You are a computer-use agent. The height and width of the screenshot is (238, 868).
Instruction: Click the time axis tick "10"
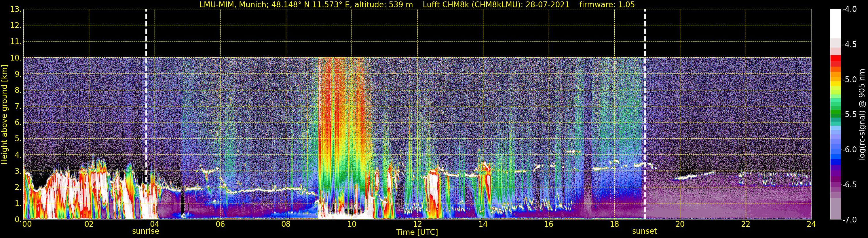coord(352,224)
